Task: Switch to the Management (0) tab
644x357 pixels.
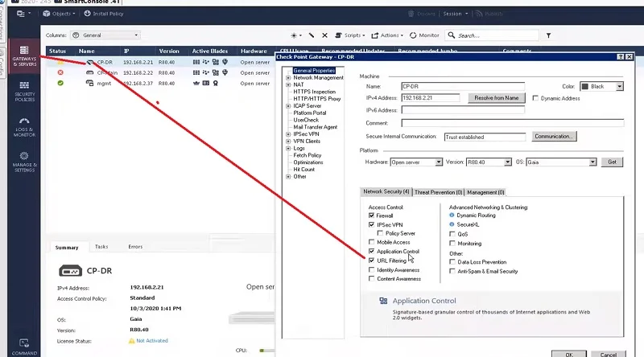Action: 486,192
